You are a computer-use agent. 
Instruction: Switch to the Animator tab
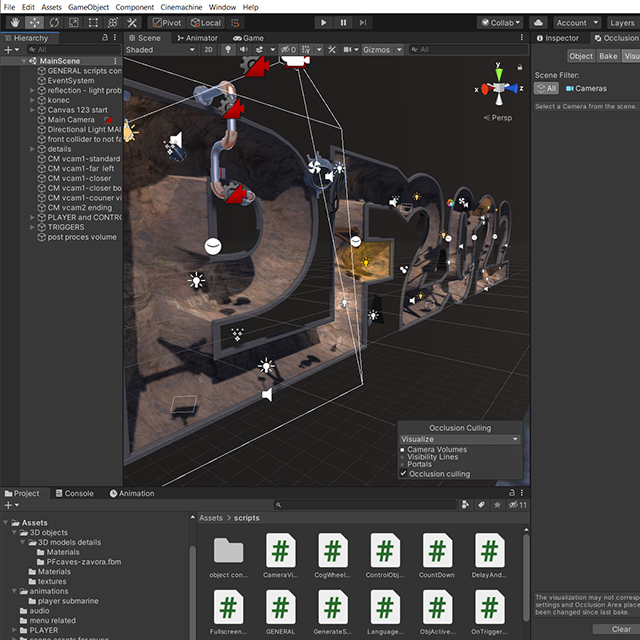[197, 38]
